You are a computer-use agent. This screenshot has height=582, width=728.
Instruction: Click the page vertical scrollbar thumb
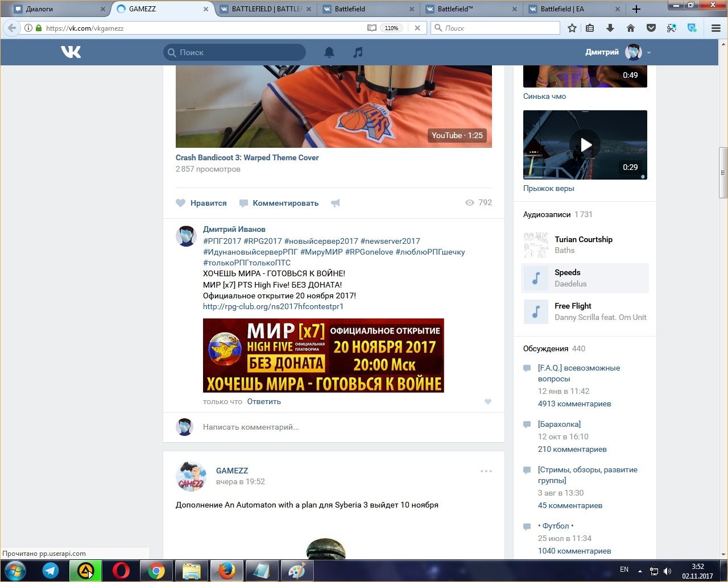coord(723,172)
